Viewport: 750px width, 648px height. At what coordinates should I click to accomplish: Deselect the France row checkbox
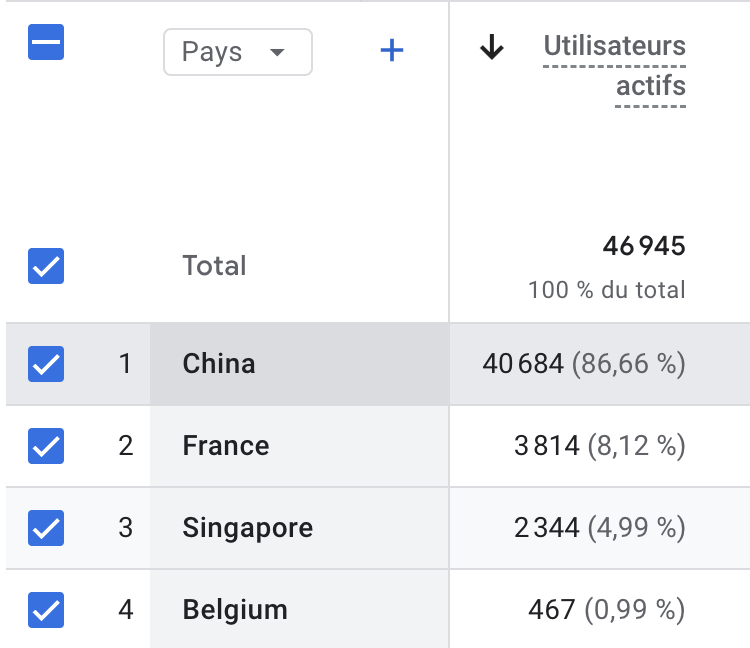click(x=46, y=445)
